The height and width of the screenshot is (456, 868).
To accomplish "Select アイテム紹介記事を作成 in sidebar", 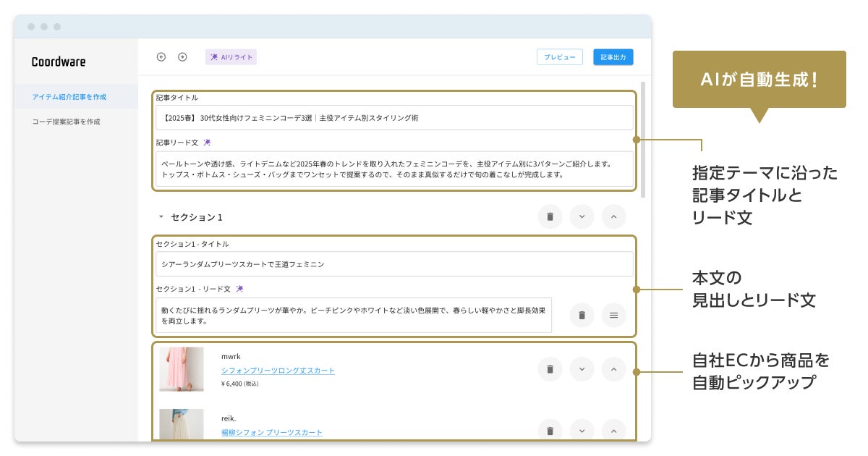I will tap(76, 96).
